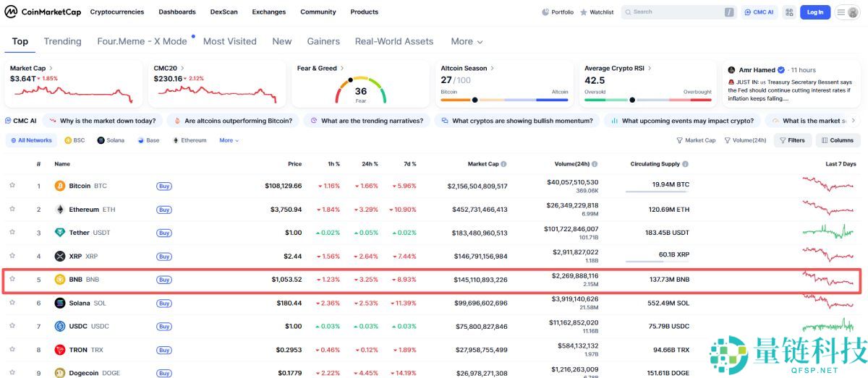Switch to the Trending tab

[x=62, y=42]
